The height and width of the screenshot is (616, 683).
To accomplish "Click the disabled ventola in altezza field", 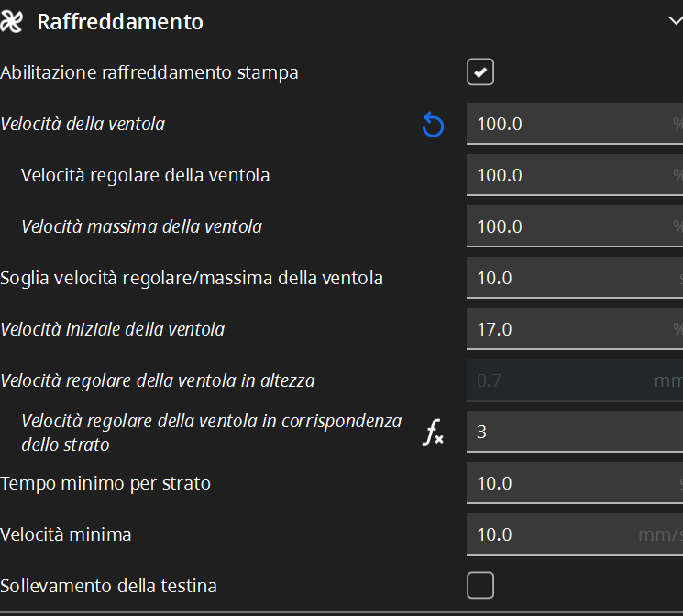I will coord(568,380).
